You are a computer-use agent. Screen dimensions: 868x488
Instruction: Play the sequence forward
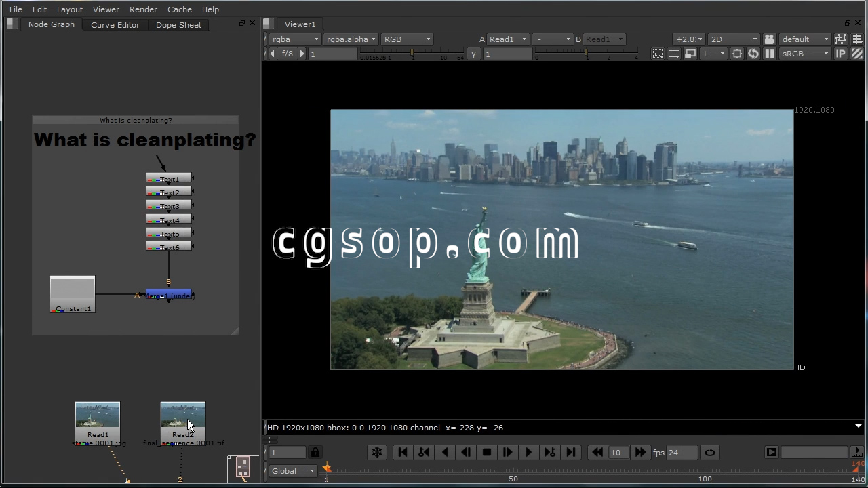[x=528, y=453]
